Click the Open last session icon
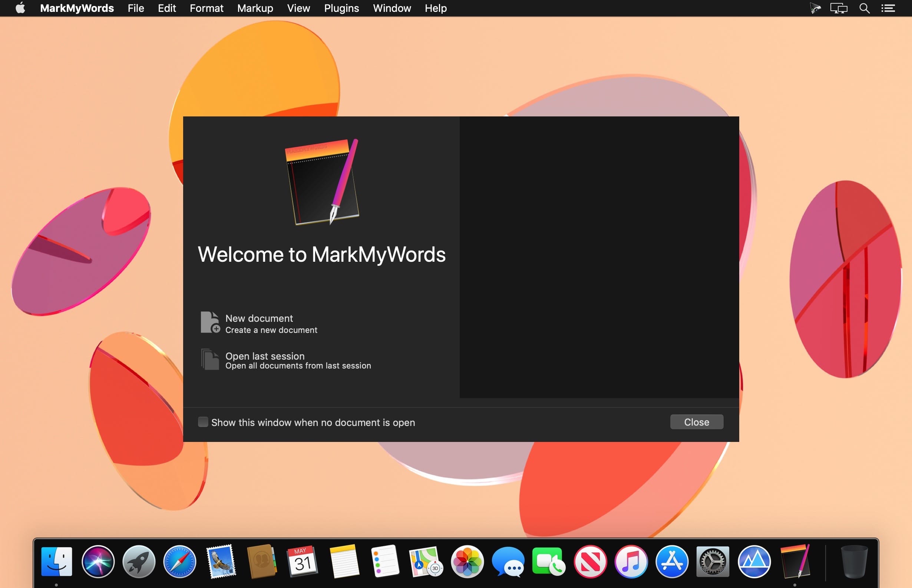 tap(210, 359)
